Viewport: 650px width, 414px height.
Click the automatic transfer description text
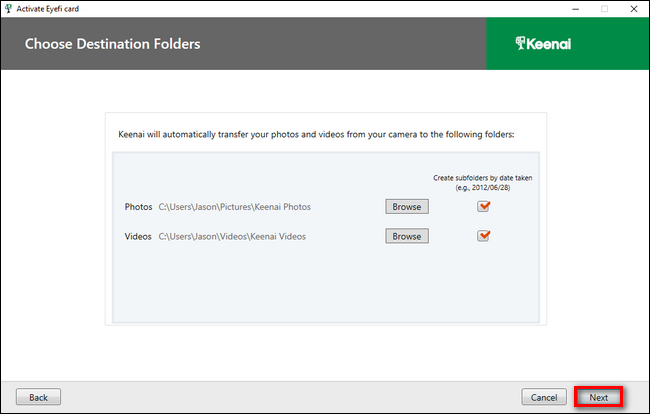324,133
